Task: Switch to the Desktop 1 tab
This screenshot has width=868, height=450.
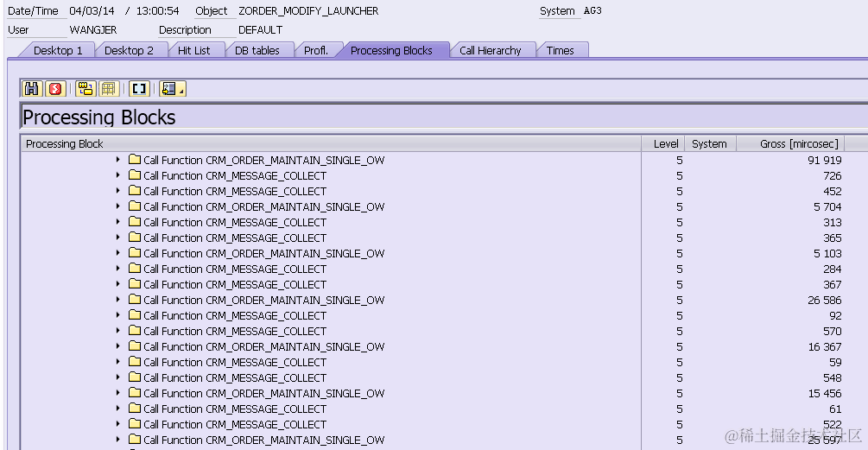Action: [58, 50]
